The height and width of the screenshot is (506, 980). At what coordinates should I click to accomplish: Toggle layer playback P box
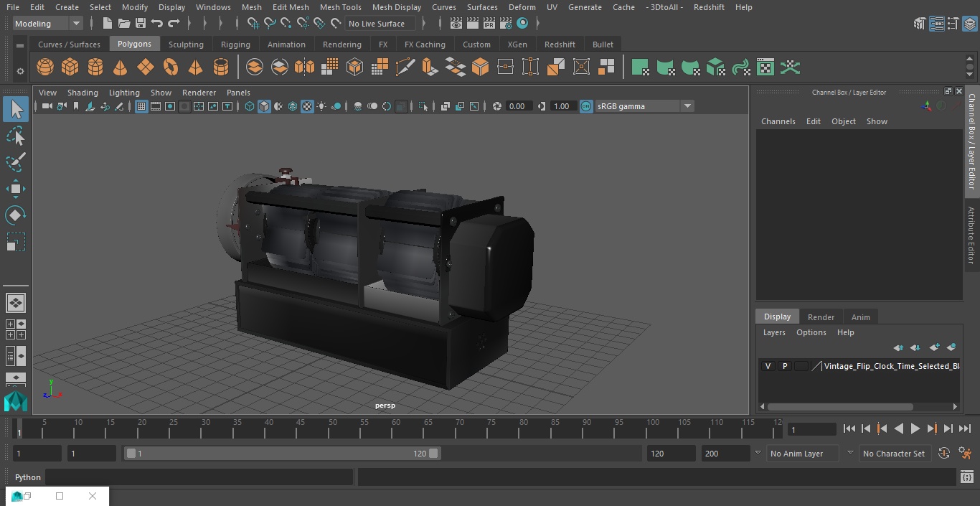784,366
